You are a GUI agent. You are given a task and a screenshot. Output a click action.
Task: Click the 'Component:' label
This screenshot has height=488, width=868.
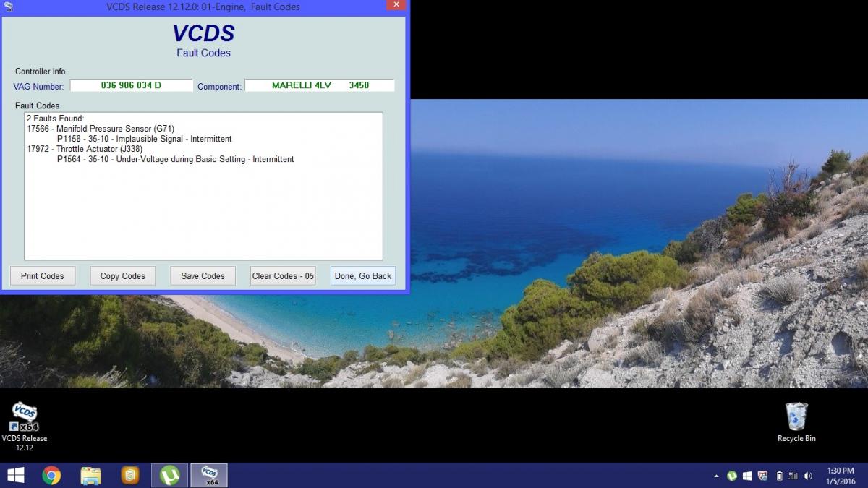click(x=219, y=87)
